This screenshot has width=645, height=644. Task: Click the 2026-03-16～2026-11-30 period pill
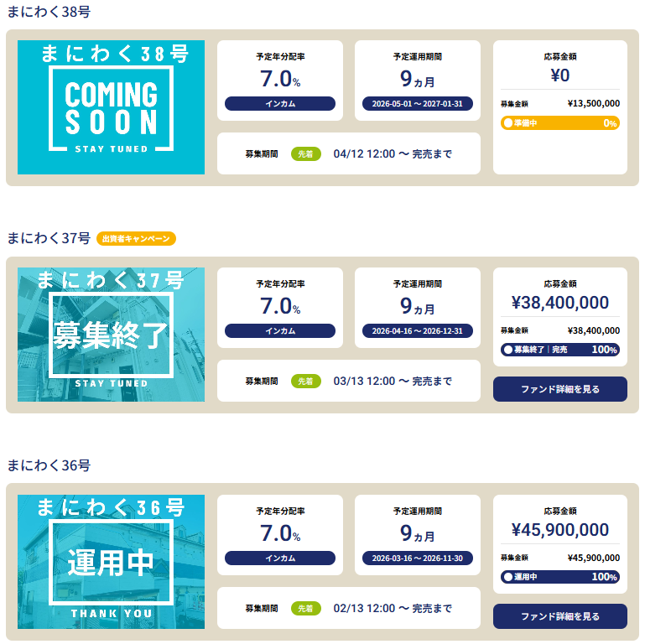tap(418, 558)
